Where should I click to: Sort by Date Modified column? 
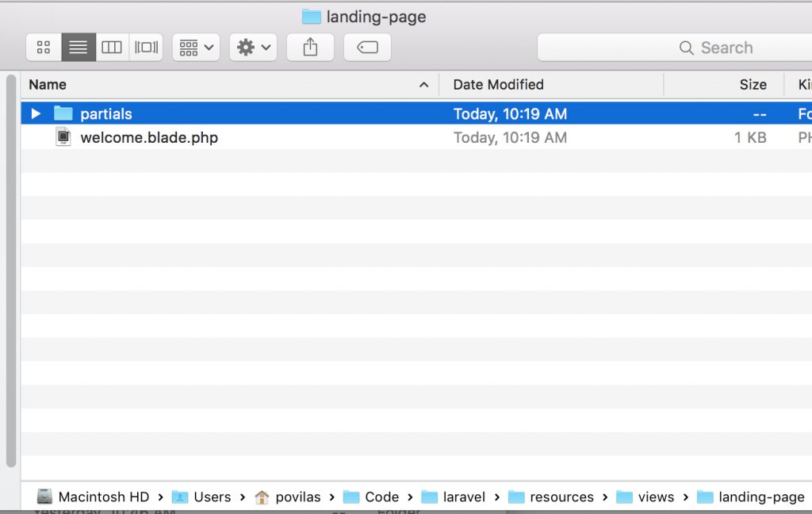[x=498, y=85]
